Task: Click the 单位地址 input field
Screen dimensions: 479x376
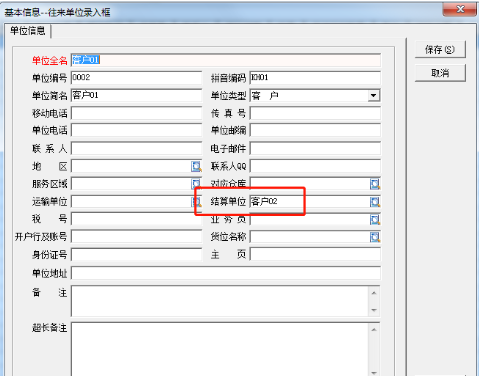Action: coord(226,273)
